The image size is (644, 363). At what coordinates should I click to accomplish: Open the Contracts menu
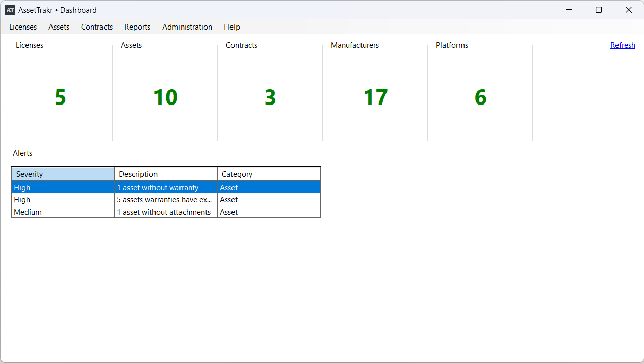coord(97,27)
